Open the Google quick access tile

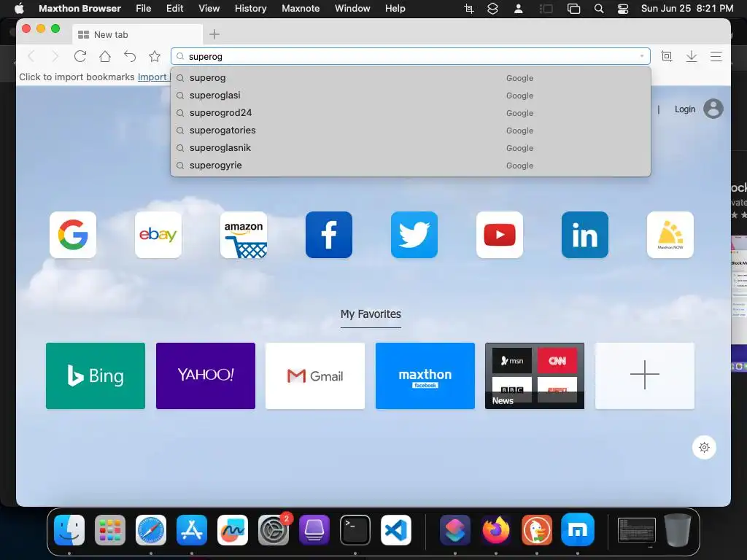[x=73, y=235]
